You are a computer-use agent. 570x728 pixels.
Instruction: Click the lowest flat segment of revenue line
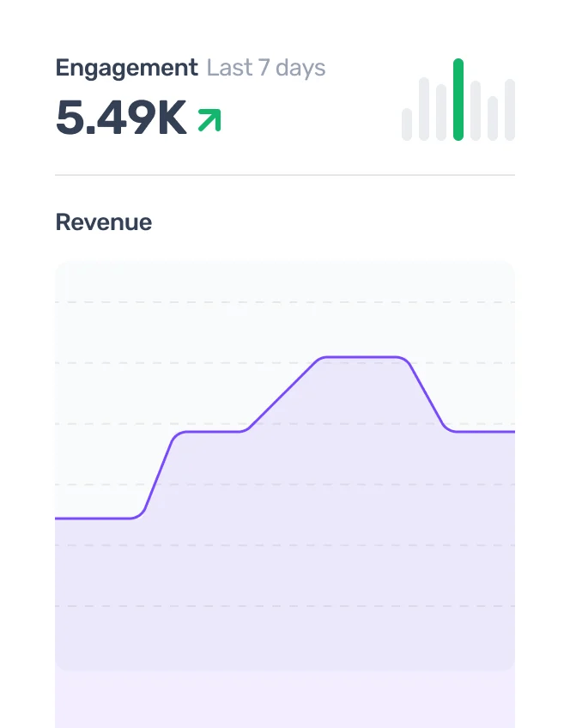[93, 518]
